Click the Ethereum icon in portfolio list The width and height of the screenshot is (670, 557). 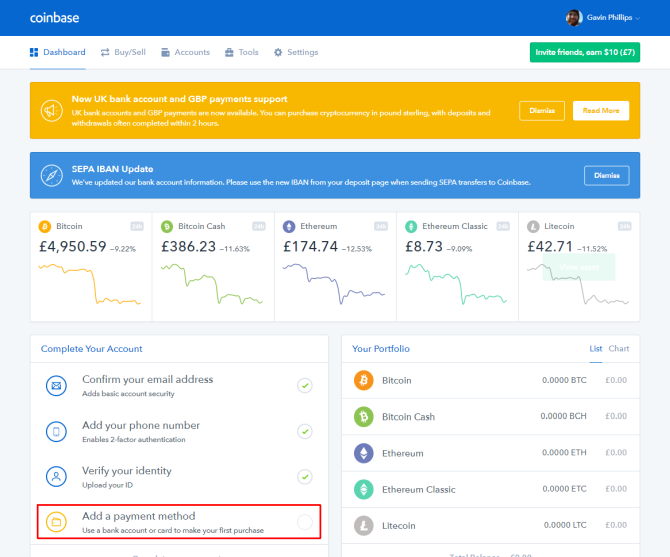(364, 453)
